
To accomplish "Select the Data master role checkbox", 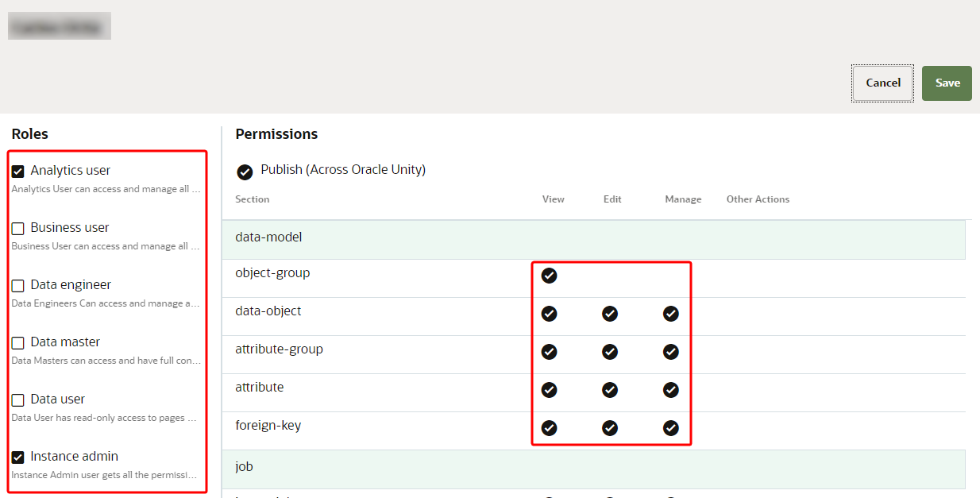I will pos(17,342).
